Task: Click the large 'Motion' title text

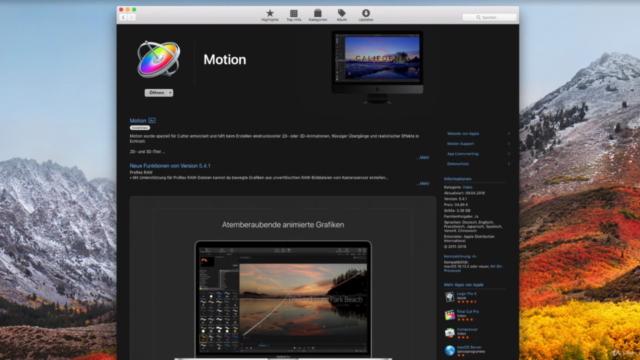Action: [x=225, y=60]
